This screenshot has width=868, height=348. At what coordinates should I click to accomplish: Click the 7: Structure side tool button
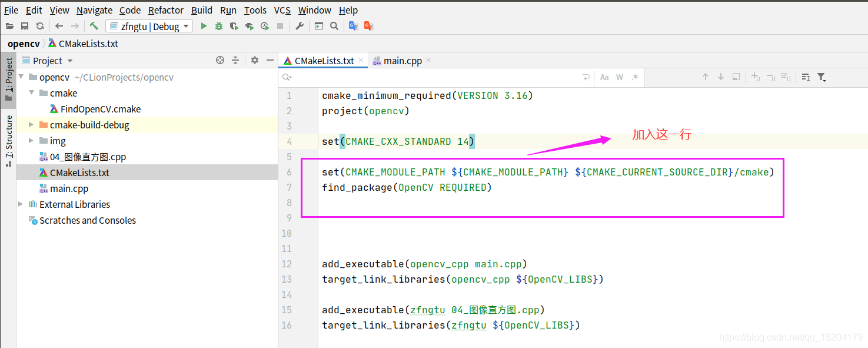click(8, 141)
